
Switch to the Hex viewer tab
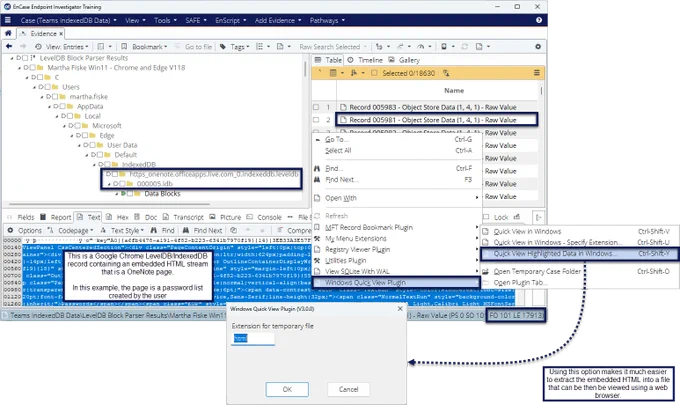tap(118, 217)
